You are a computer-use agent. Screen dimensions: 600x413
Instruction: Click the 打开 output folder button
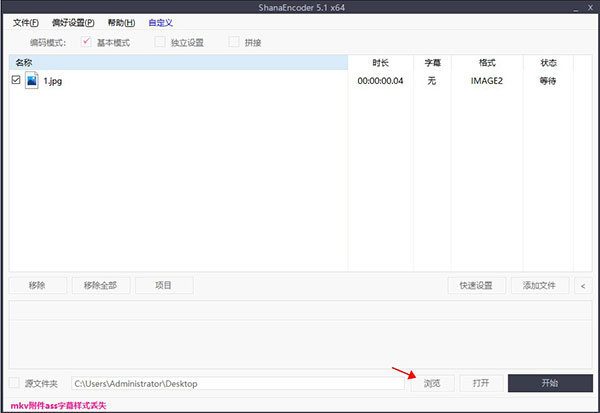[x=481, y=383]
